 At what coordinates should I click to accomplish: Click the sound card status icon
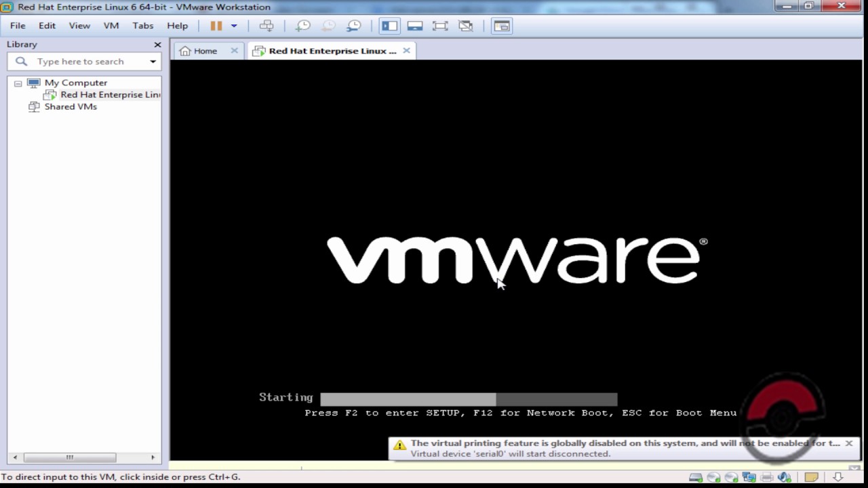click(x=785, y=477)
